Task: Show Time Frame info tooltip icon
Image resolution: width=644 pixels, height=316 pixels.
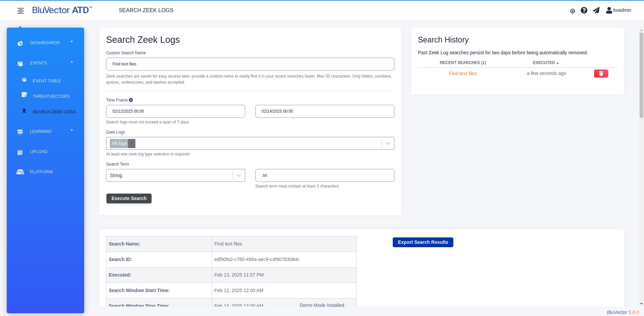Action: tap(131, 100)
